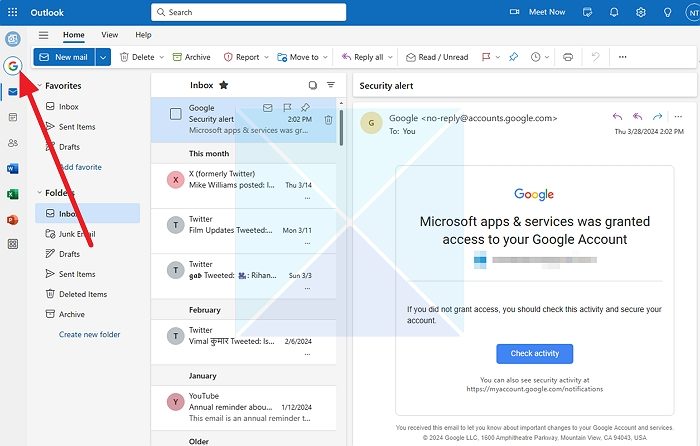Click the Archive toolbar button

pyautogui.click(x=192, y=57)
